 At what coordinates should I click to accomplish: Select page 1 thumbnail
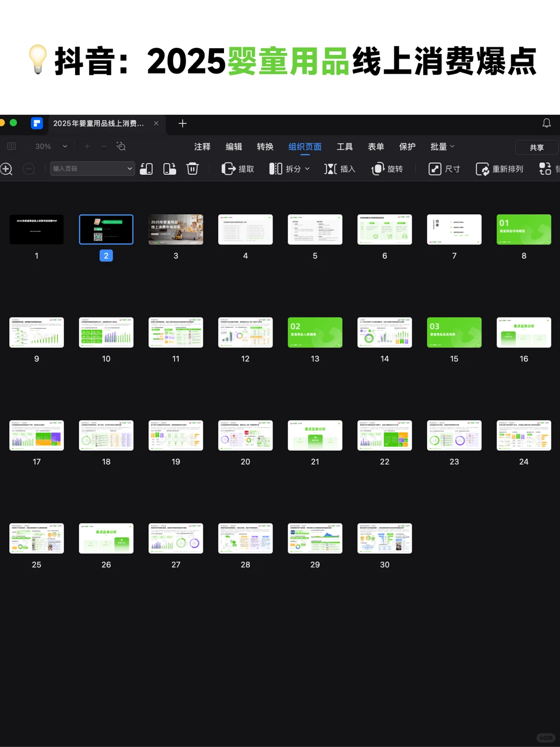tap(37, 229)
